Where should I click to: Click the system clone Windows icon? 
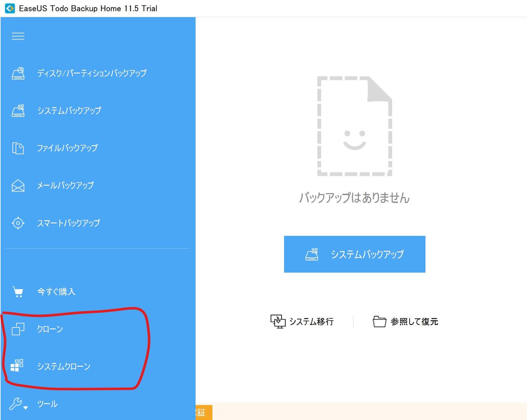pyautogui.click(x=17, y=366)
